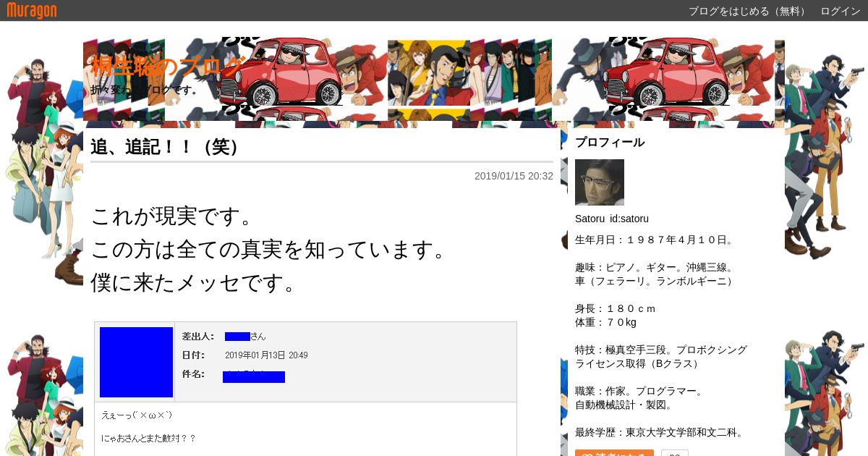868x456 pixels.
Task: Click the username Satoru id:satoru
Action: click(612, 219)
